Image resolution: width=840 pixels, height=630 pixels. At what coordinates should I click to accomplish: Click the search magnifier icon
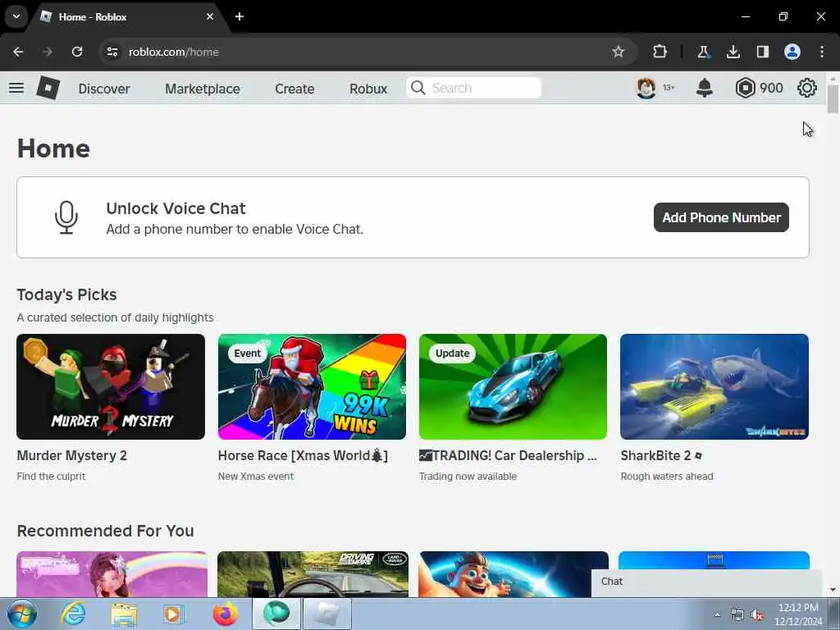418,88
